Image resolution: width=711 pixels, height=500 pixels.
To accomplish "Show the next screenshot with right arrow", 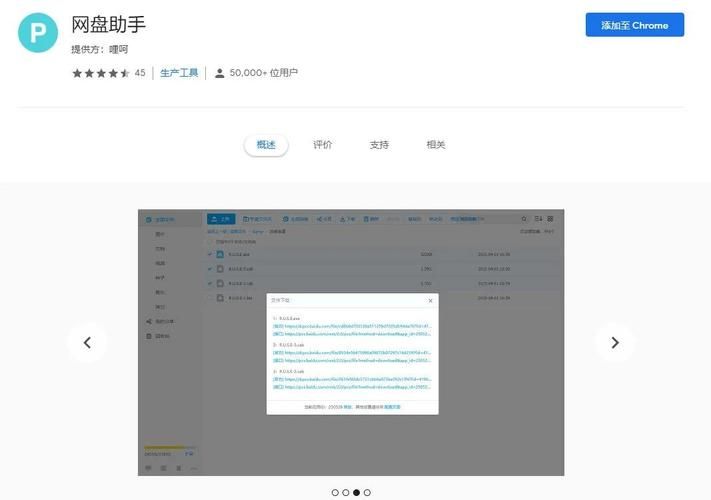I will coord(614,343).
